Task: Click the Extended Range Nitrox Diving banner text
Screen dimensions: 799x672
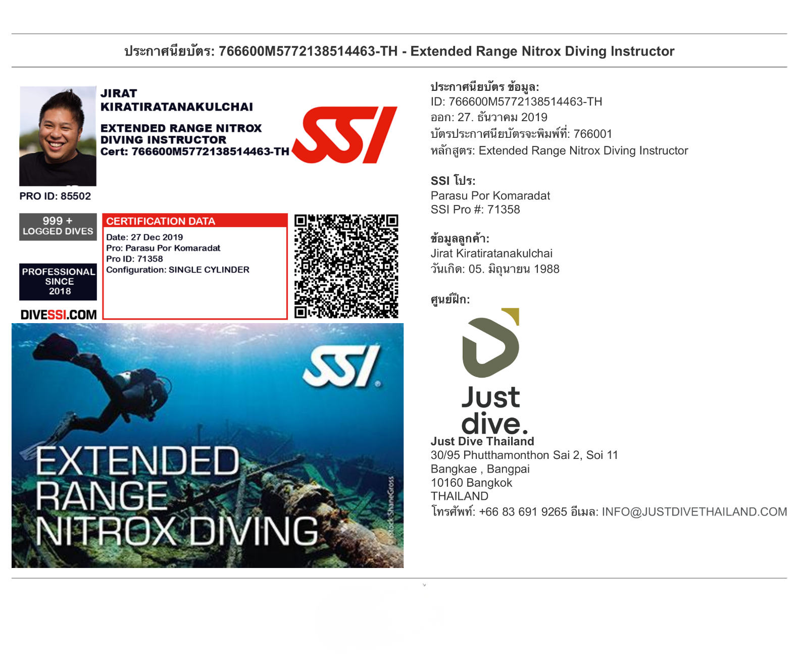Action: [x=177, y=497]
